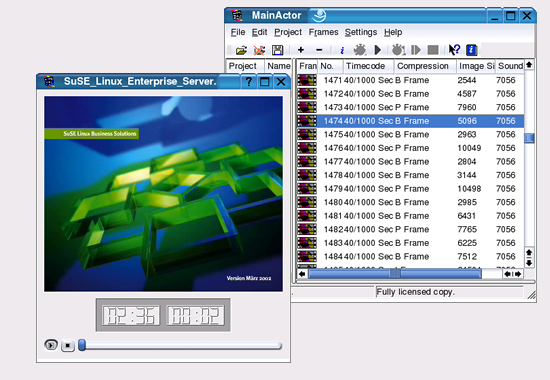
Task: Select frame number 1473
Action: 333,107
